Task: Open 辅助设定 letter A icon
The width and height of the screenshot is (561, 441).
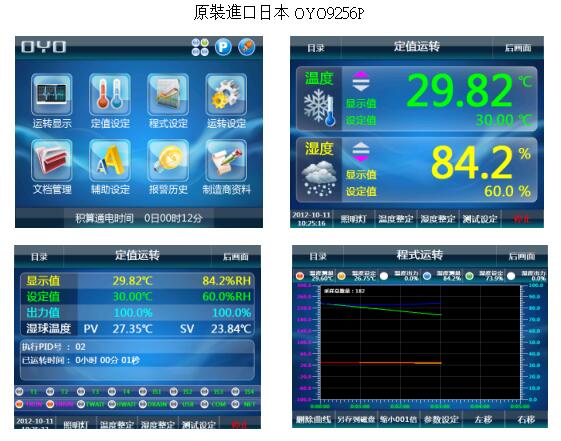Action: 110,160
